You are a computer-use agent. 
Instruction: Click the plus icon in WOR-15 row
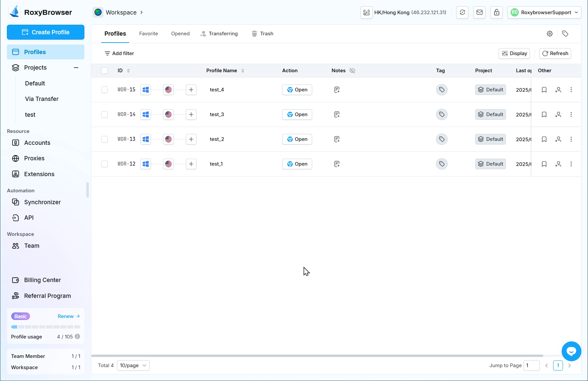[x=191, y=90]
